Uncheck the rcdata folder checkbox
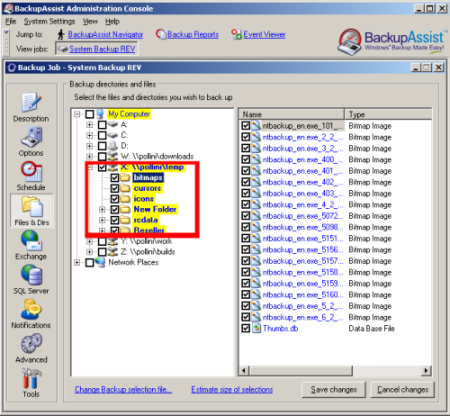The image size is (450, 416). click(x=115, y=220)
